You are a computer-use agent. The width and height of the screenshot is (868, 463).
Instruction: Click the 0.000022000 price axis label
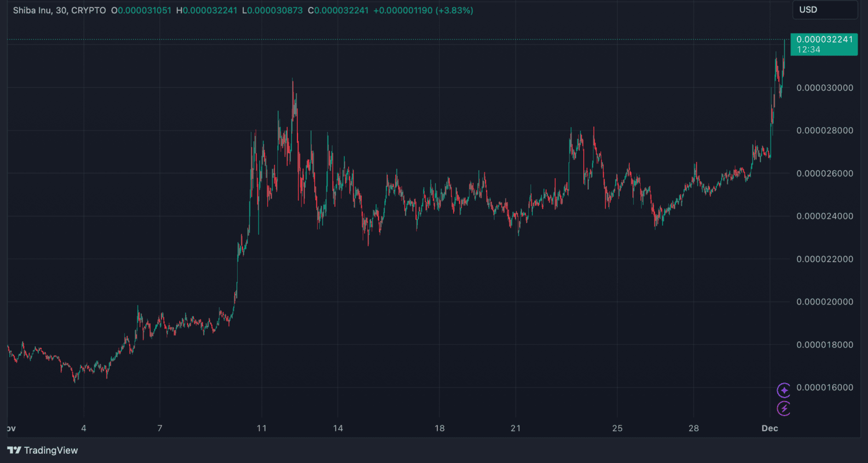pyautogui.click(x=825, y=259)
